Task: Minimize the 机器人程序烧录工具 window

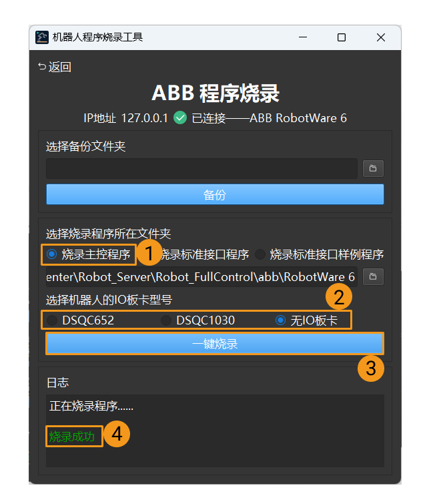Action: (x=303, y=37)
